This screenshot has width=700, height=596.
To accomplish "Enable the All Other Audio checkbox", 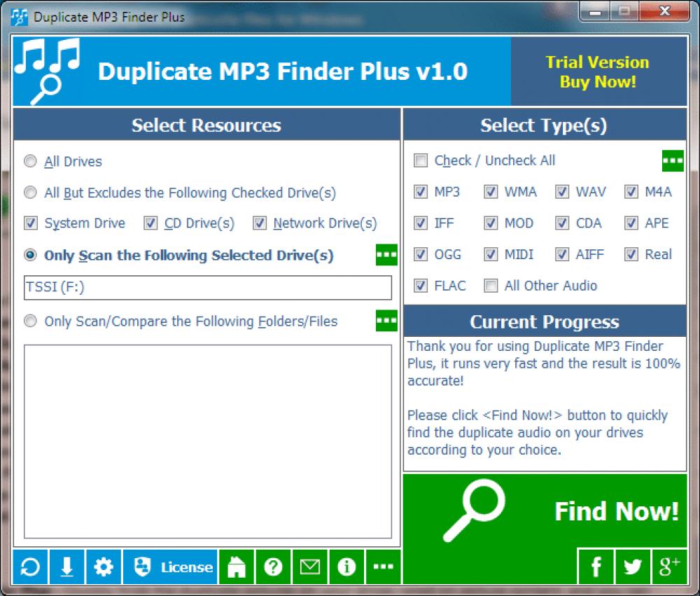I will tap(491, 286).
